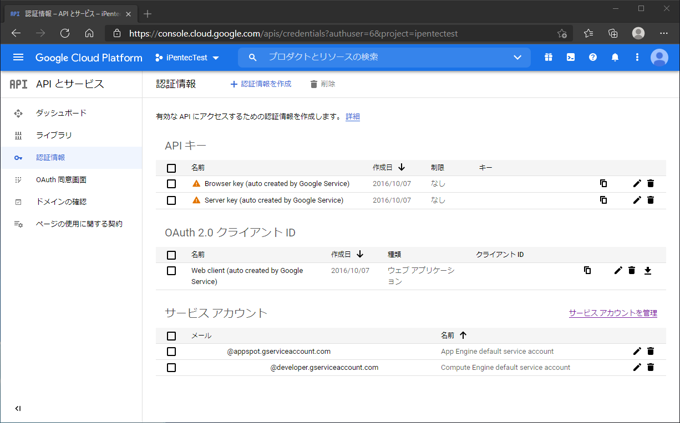The image size is (680, 423).
Task: Delete the Compute Engine default service account
Action: point(651,367)
